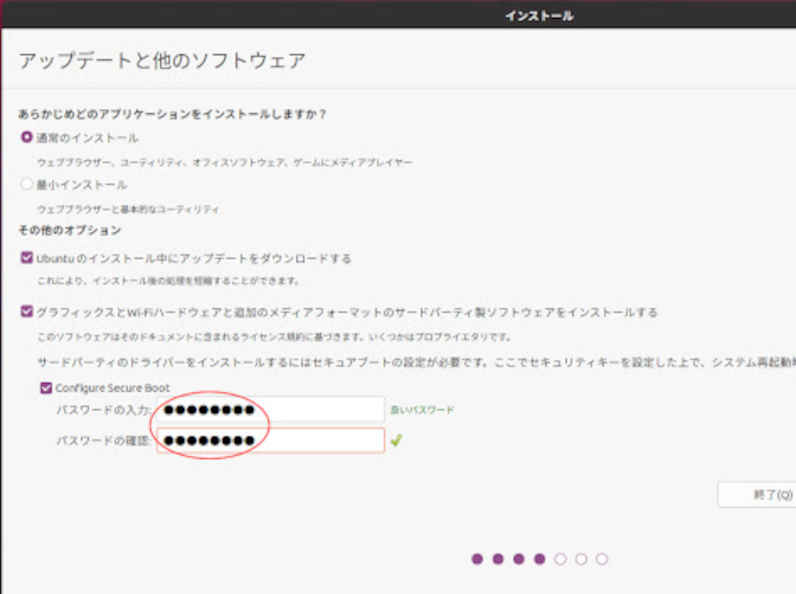Click the 良いパスワード strength indicator text

(x=422, y=410)
